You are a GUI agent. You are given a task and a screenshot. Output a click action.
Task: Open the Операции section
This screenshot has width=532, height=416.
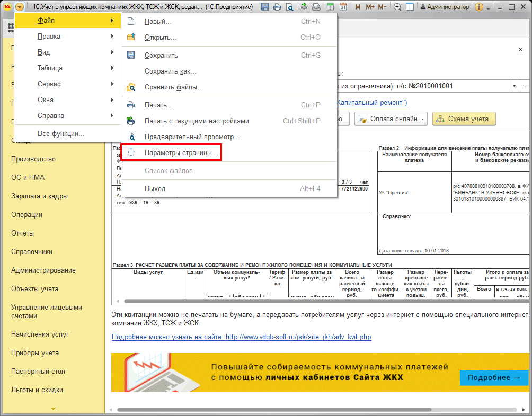point(27,215)
